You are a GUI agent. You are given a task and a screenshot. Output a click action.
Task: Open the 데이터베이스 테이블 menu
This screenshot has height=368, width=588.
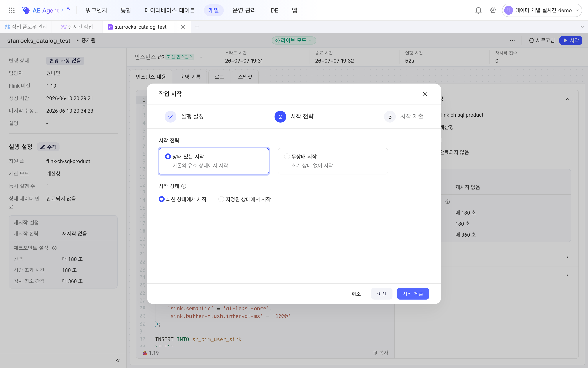pyautogui.click(x=170, y=10)
